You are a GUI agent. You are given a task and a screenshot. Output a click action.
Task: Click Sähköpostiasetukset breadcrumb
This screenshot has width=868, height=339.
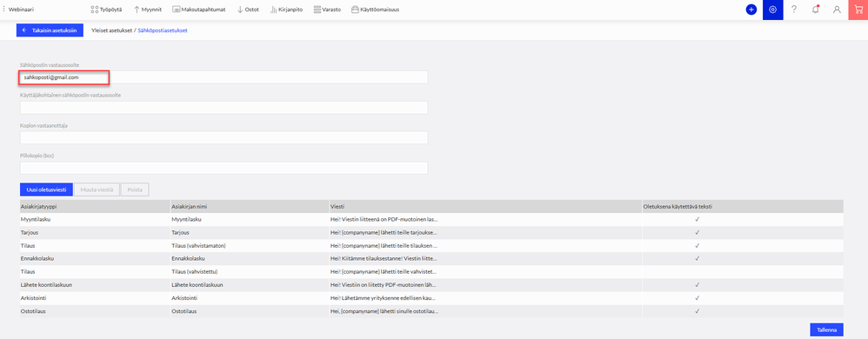[x=162, y=30]
